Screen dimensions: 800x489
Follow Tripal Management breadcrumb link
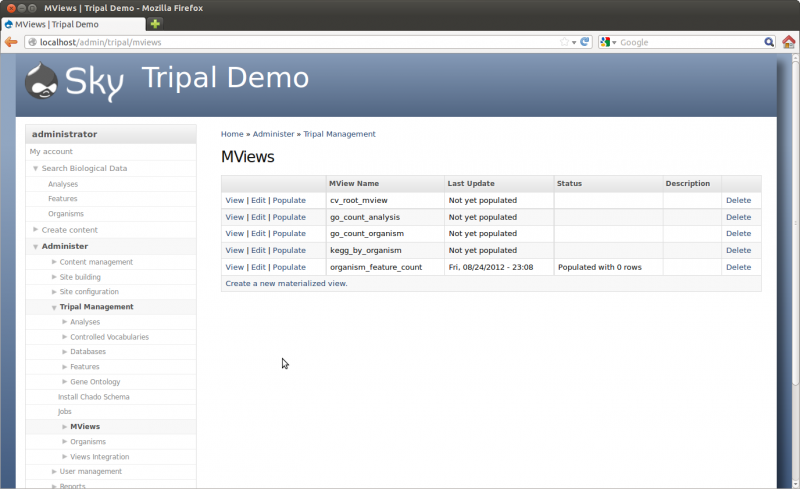click(339, 134)
